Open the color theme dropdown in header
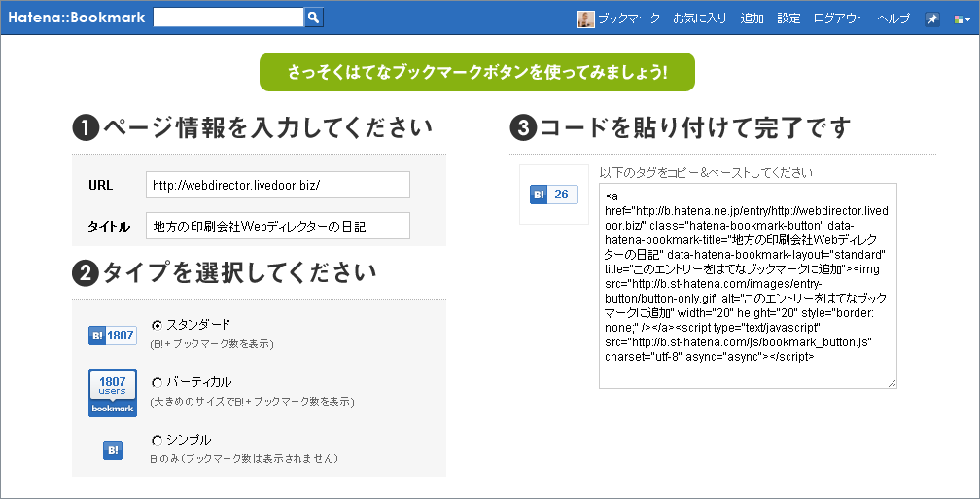 pos(962,19)
